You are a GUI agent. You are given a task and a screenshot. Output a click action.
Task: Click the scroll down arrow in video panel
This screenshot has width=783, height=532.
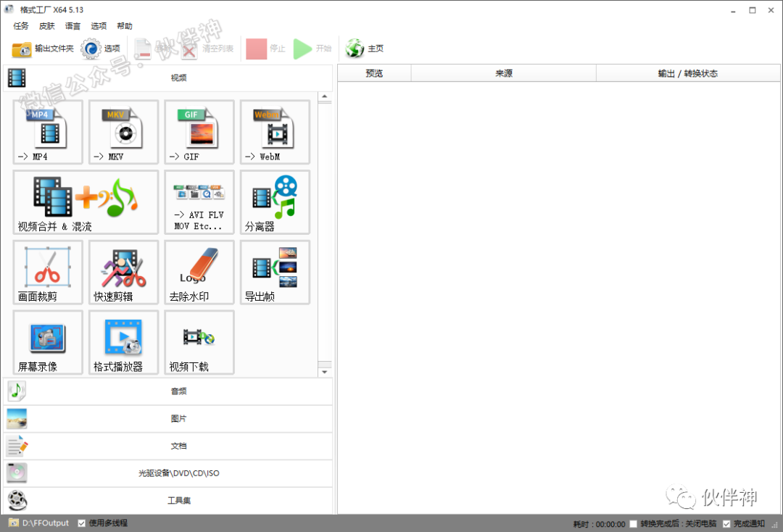tap(325, 372)
